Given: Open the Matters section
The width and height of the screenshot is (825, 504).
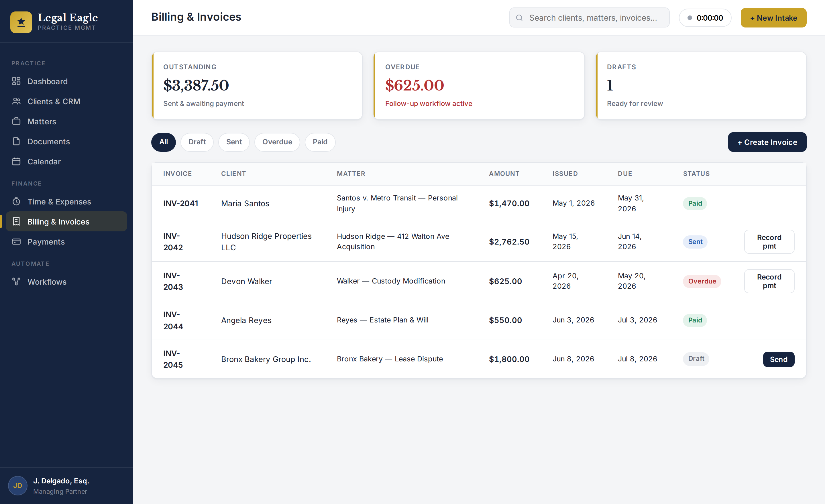Looking at the screenshot, I should click(x=66, y=121).
